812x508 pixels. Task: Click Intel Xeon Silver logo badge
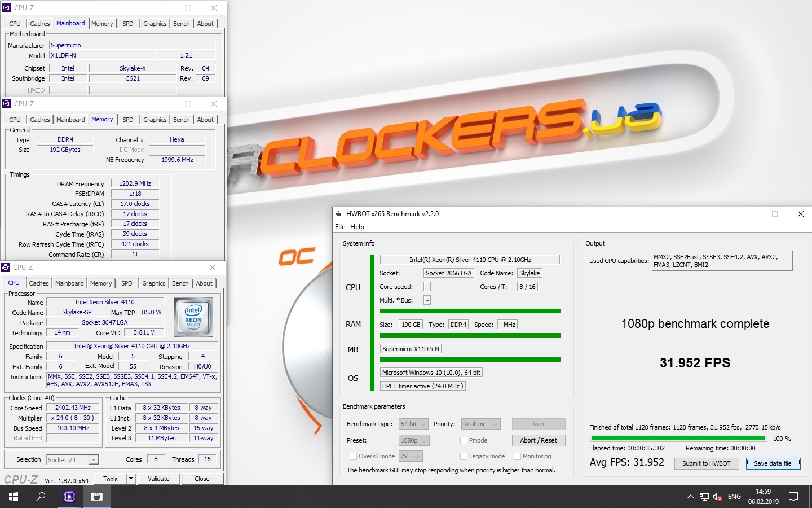193,317
